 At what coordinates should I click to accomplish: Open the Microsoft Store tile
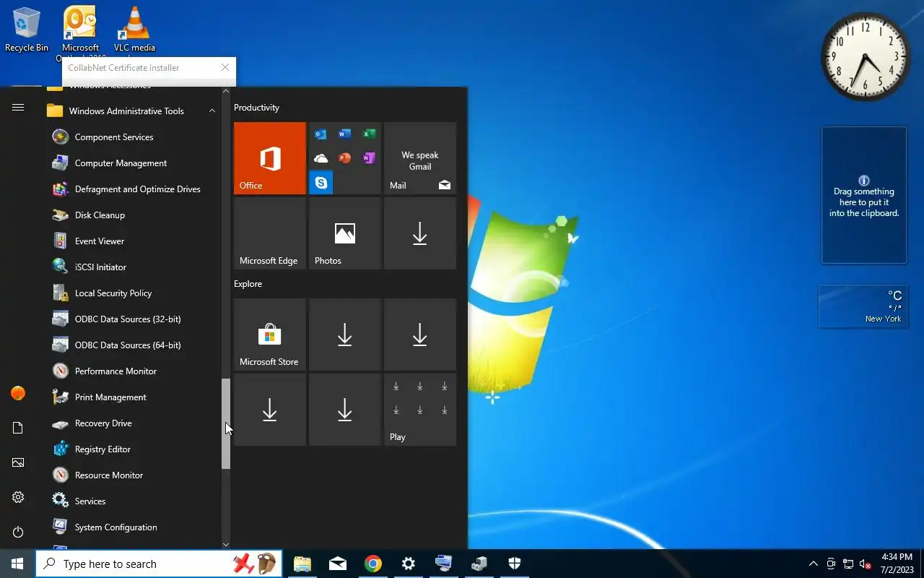pyautogui.click(x=270, y=335)
